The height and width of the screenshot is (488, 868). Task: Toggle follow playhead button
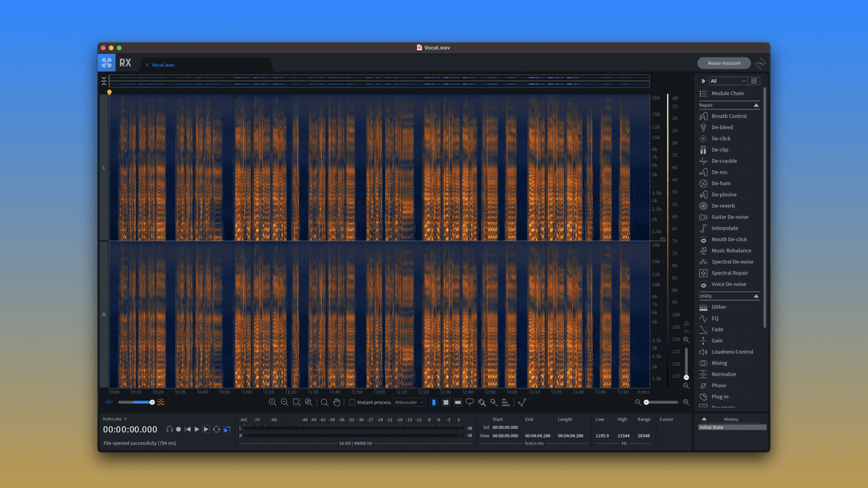[x=227, y=429]
